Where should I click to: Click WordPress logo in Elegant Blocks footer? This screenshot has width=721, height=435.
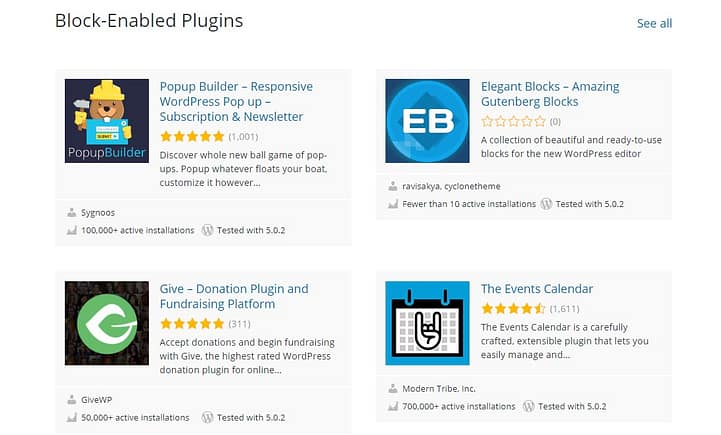[x=546, y=204]
